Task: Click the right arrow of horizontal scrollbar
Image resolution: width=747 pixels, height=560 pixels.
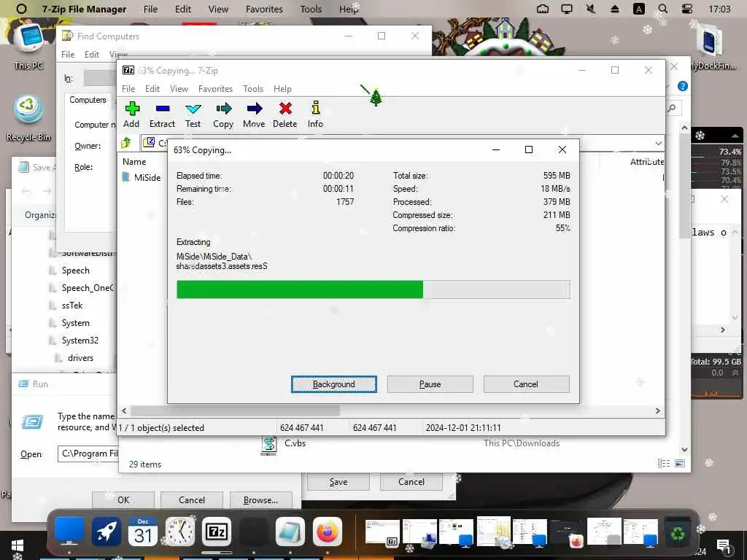Action: [x=658, y=411]
